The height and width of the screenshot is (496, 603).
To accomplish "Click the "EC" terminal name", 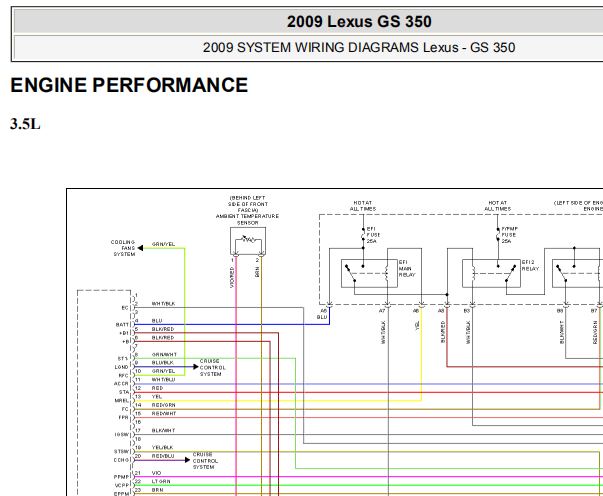I will point(125,308).
